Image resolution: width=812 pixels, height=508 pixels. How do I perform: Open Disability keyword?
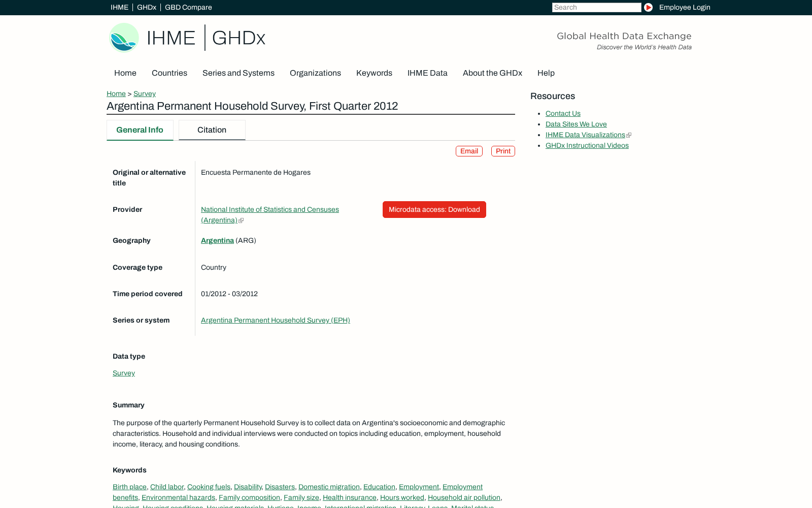[248, 487]
